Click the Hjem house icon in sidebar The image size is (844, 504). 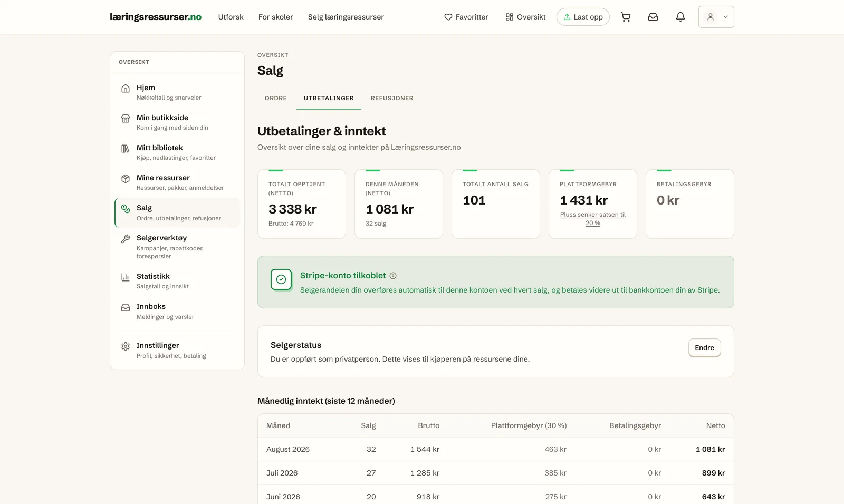(x=126, y=88)
